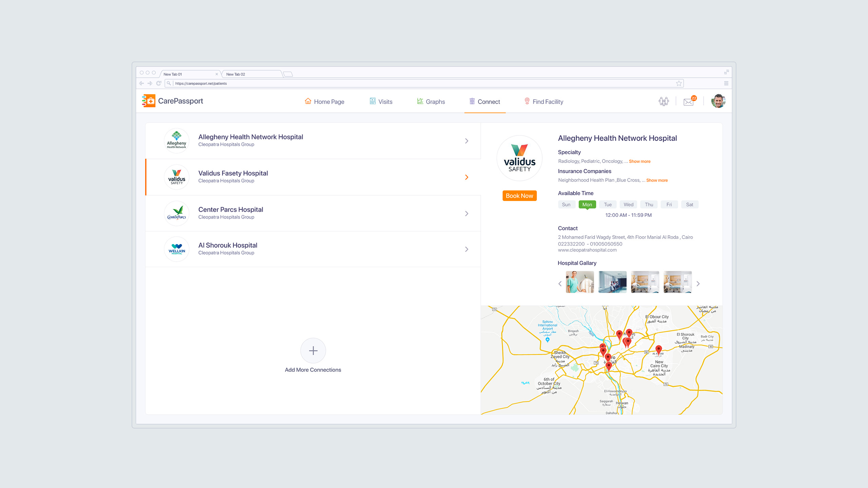
Task: Select Thu availability day
Action: (x=649, y=204)
